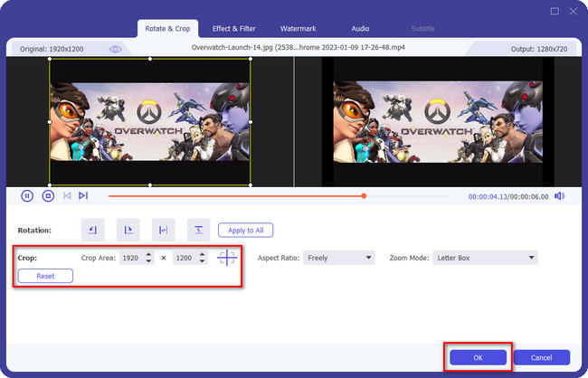This screenshot has width=588, height=378.
Task: Click the Original: 1920x1200 label
Action: click(x=52, y=49)
